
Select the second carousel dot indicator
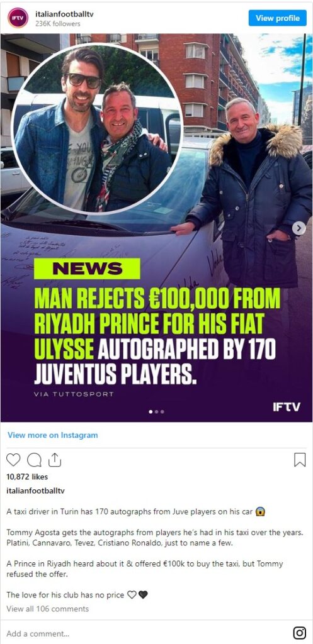pyautogui.click(x=156, y=411)
